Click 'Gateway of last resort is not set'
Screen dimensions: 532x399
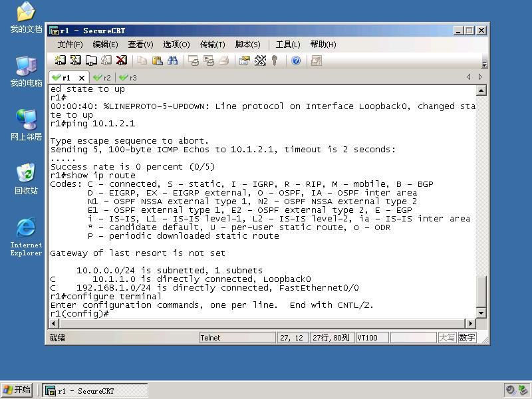pyautogui.click(x=138, y=253)
